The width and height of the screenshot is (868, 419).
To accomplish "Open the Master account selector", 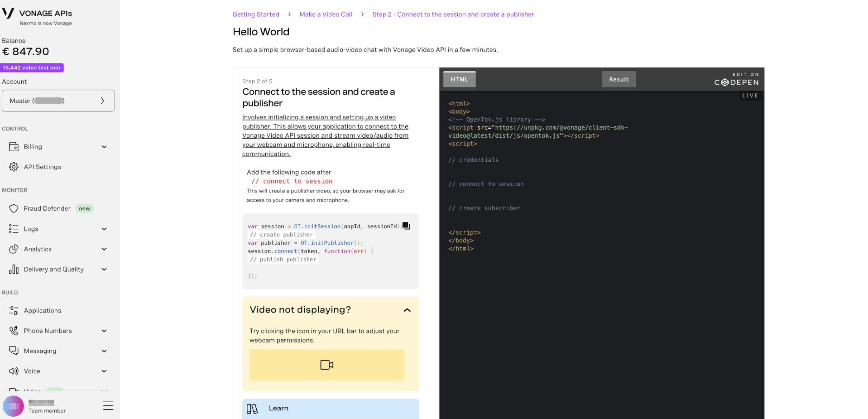I will pyautogui.click(x=58, y=101).
